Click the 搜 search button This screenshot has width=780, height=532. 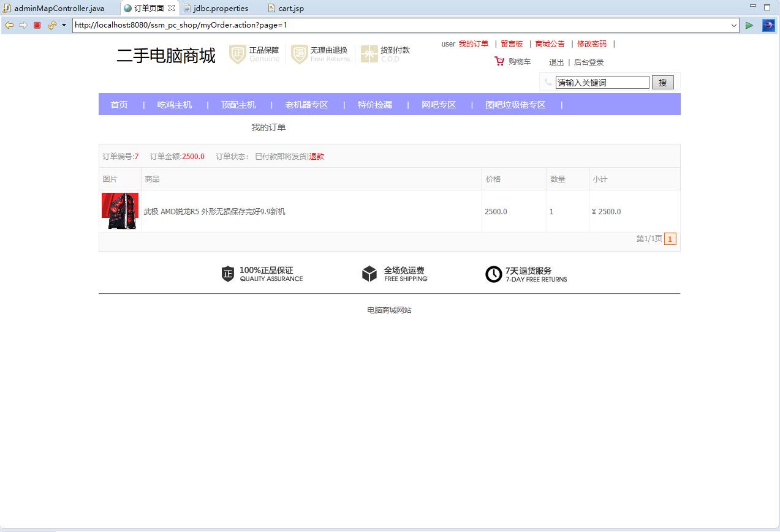(x=662, y=81)
